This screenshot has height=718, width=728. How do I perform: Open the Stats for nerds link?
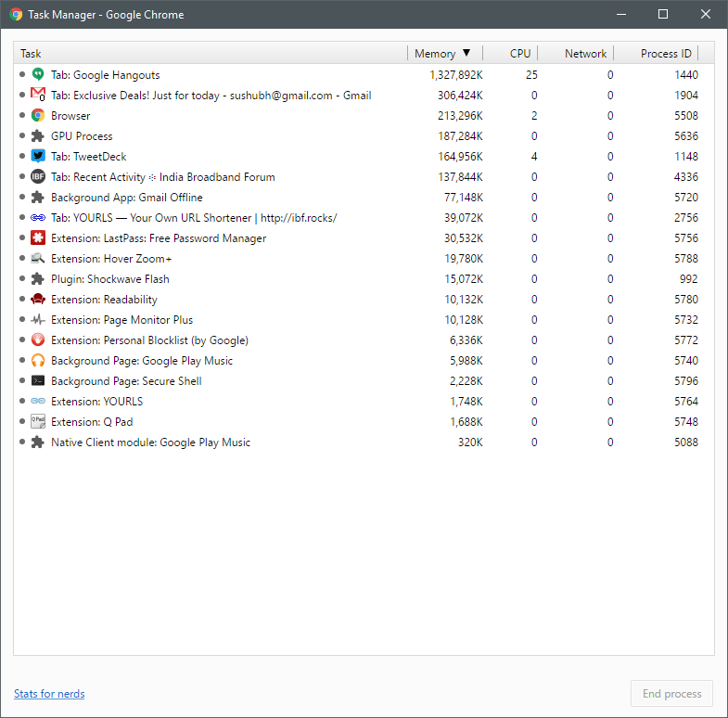tap(49, 694)
